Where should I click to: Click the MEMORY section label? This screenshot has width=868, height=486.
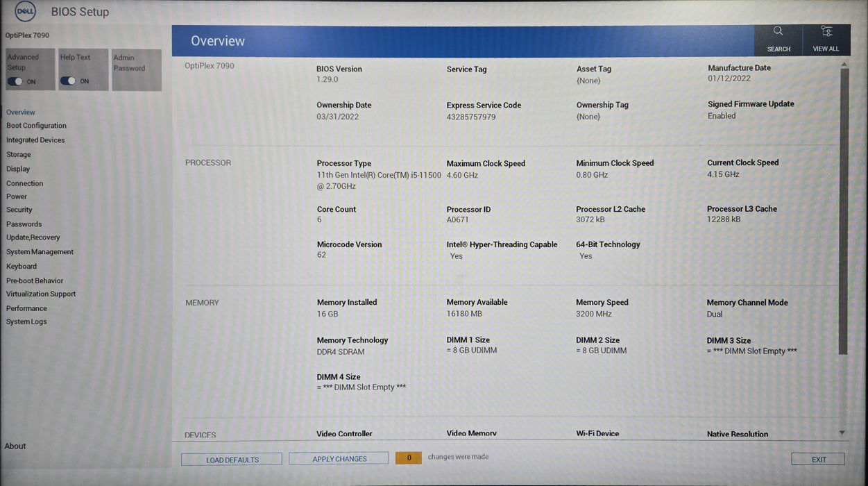202,303
